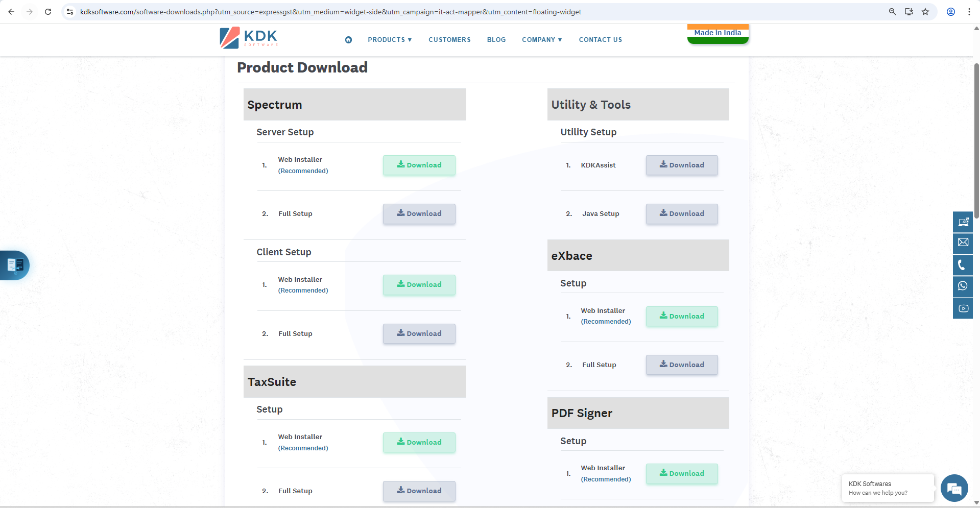Download the Java Setup utility
Screen dimensions: 980x508
pyautogui.click(x=681, y=214)
